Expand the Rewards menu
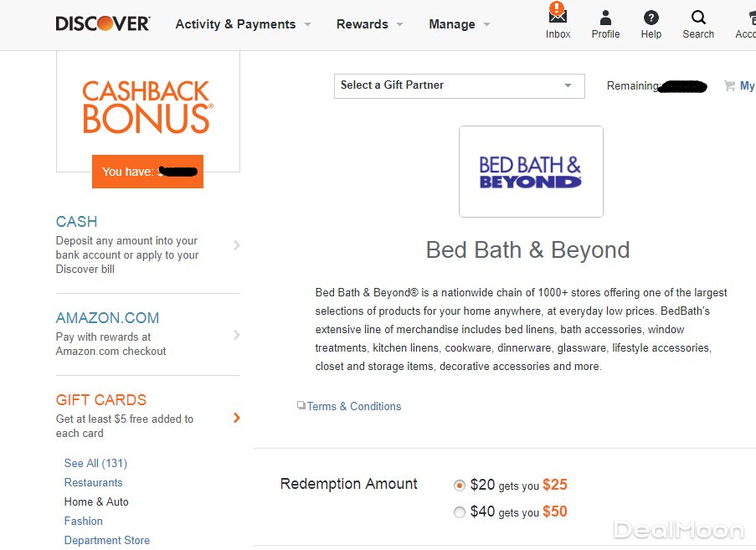Screen dimensions: 756x550 point(369,24)
